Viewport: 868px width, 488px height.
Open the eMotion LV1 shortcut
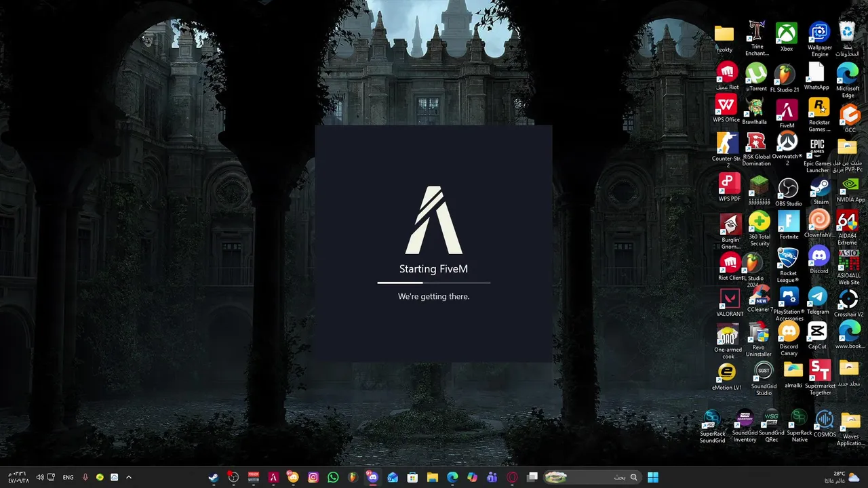(726, 378)
